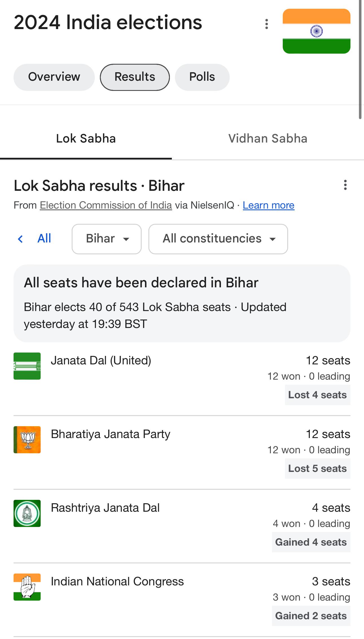Image resolution: width=364 pixels, height=639 pixels.
Task: Open more options for Lok Sabha results
Action: (345, 185)
